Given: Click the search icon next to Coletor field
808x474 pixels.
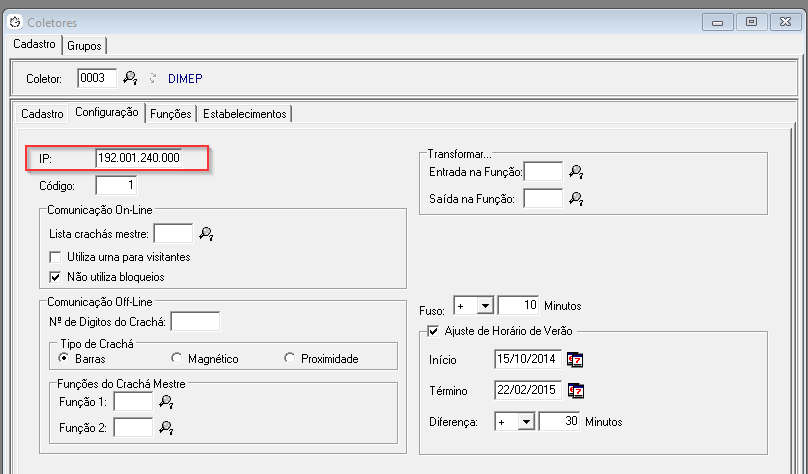Looking at the screenshot, I should (130, 78).
